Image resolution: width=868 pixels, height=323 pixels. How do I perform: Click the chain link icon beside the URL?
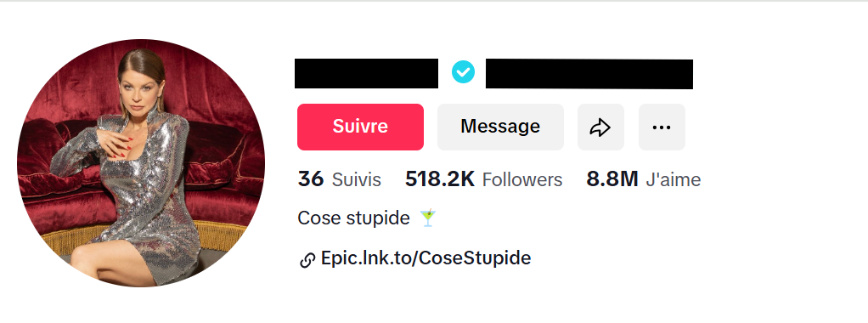coord(307,260)
